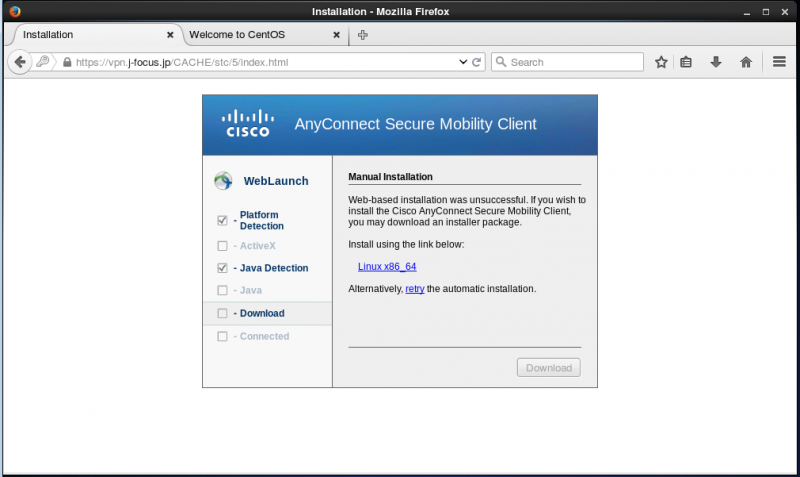This screenshot has height=477, width=800.
Task: Select the Platform Detection step label
Action: coord(262,220)
